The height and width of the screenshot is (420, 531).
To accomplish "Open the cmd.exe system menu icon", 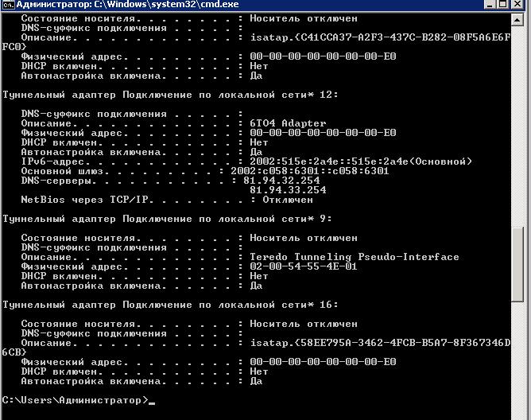I will pos(8,5).
